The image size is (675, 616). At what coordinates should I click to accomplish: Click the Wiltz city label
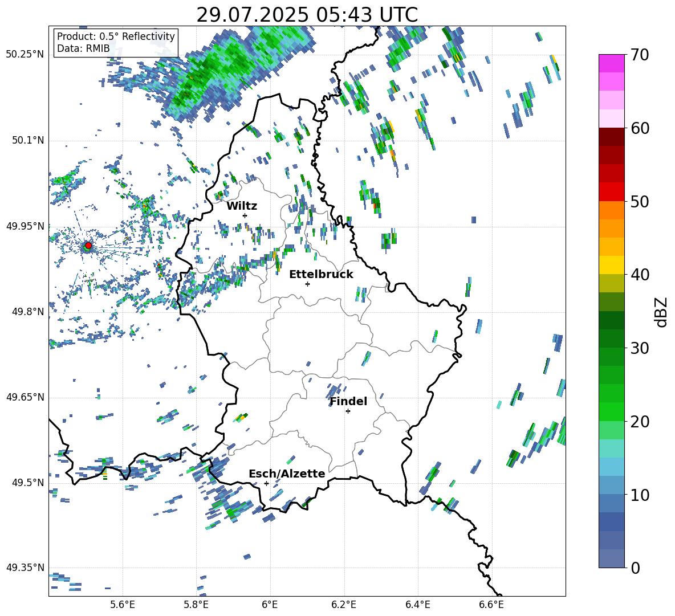242,206
